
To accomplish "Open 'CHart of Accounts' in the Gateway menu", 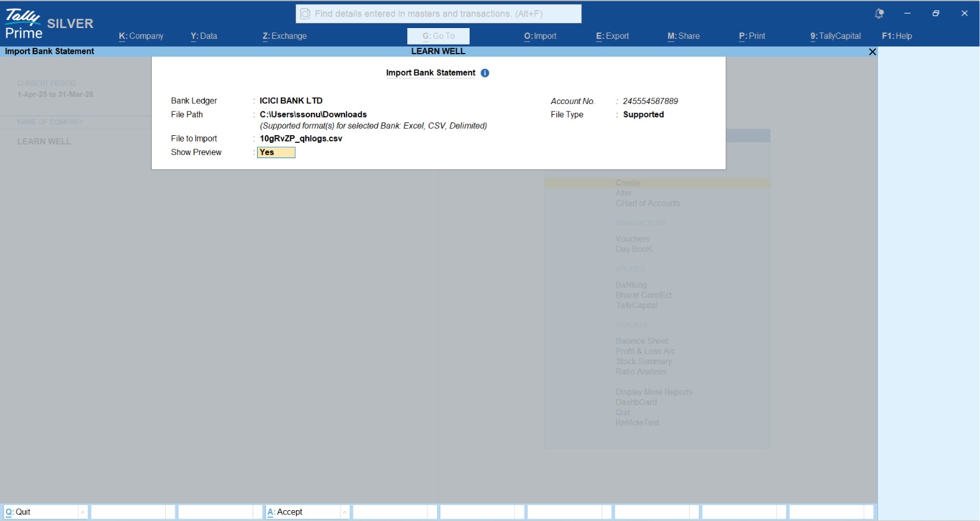I will pyautogui.click(x=648, y=203).
